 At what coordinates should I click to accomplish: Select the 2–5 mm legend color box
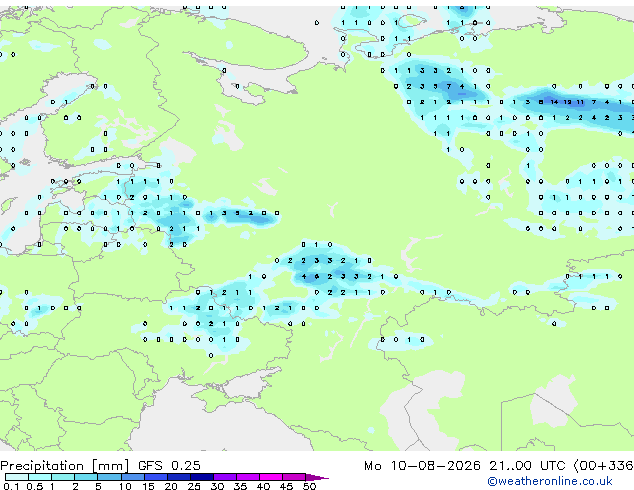86,477
